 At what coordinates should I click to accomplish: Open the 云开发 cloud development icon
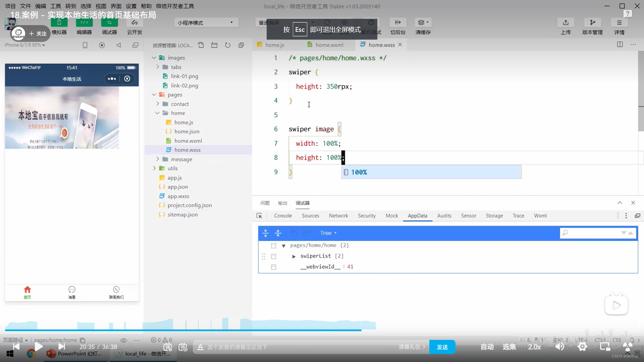tap(135, 23)
